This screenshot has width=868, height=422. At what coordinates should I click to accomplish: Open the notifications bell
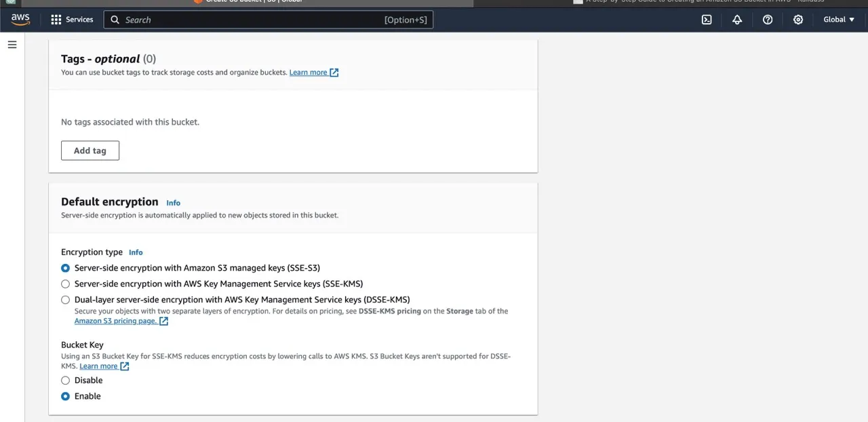[737, 20]
